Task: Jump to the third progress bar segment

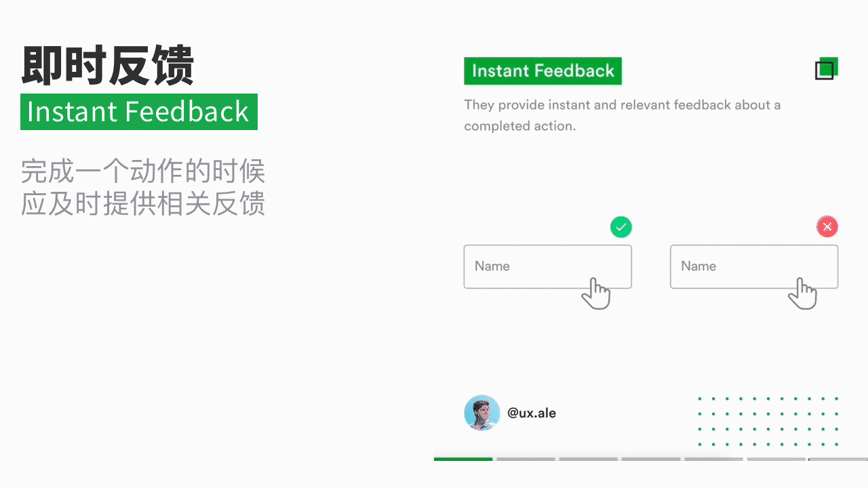Action: (x=588, y=459)
